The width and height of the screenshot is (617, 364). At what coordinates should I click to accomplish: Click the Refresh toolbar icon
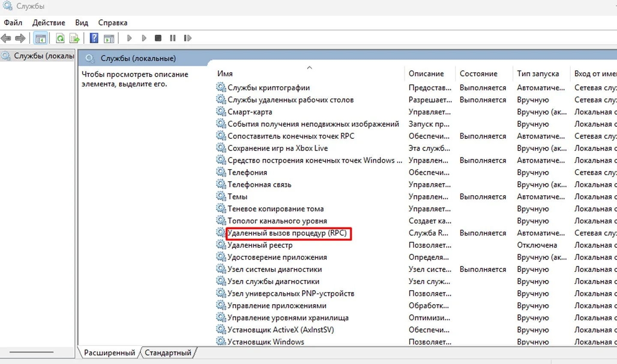[x=60, y=39]
